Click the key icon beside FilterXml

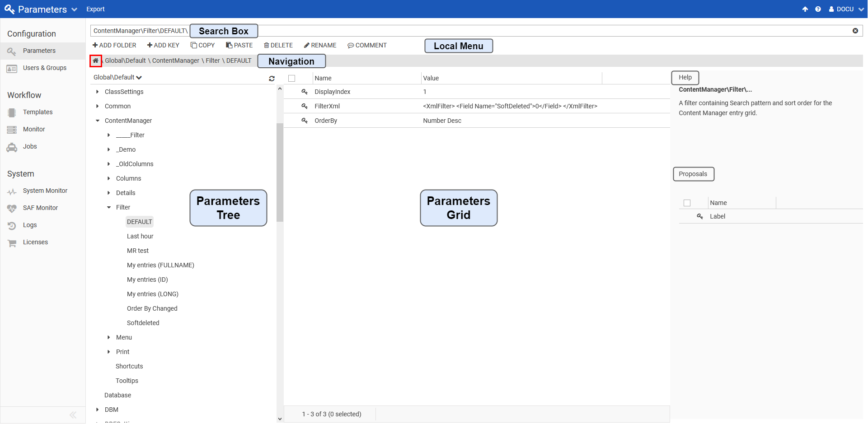point(305,106)
